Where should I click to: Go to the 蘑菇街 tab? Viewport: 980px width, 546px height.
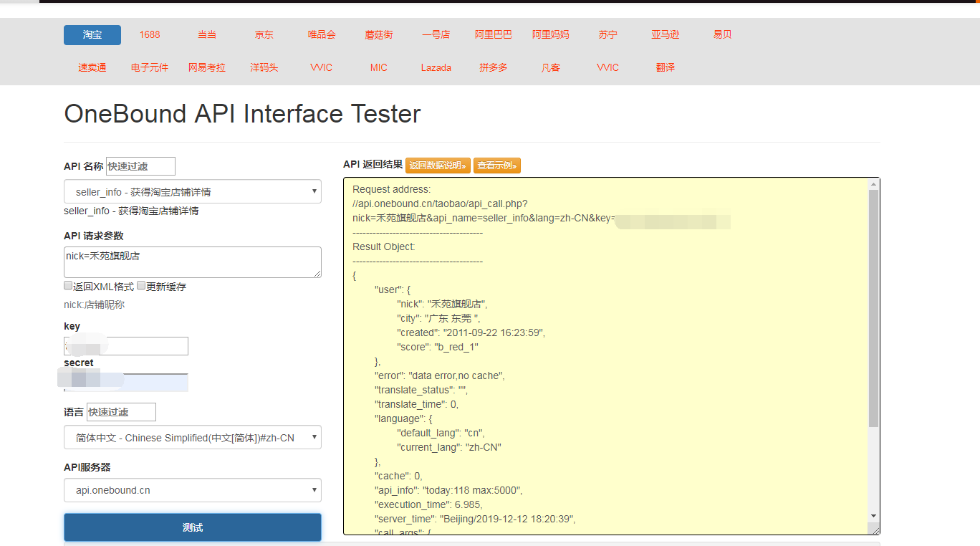379,35
